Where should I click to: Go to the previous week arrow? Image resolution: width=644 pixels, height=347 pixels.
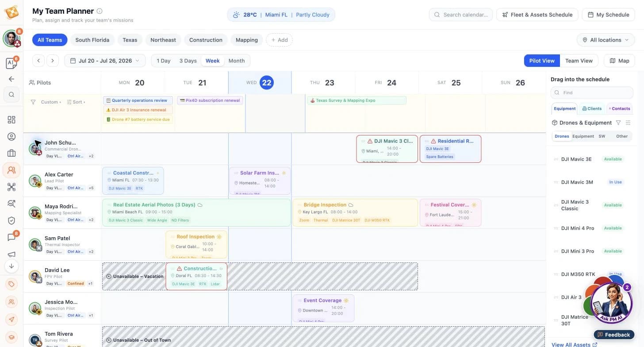(38, 61)
